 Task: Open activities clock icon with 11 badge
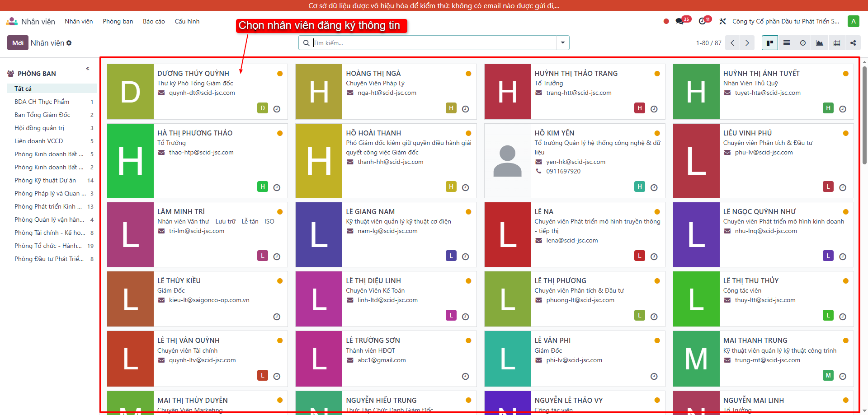(x=702, y=21)
